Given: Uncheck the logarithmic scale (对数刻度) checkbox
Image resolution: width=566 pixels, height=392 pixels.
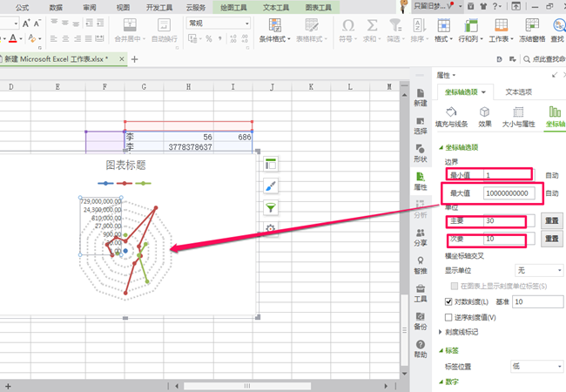Looking at the screenshot, I should coord(448,301).
